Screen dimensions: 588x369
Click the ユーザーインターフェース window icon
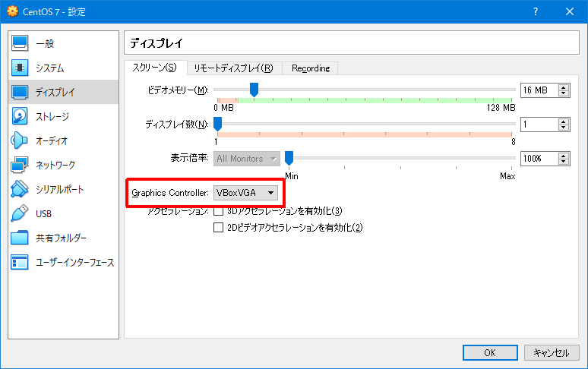click(20, 262)
